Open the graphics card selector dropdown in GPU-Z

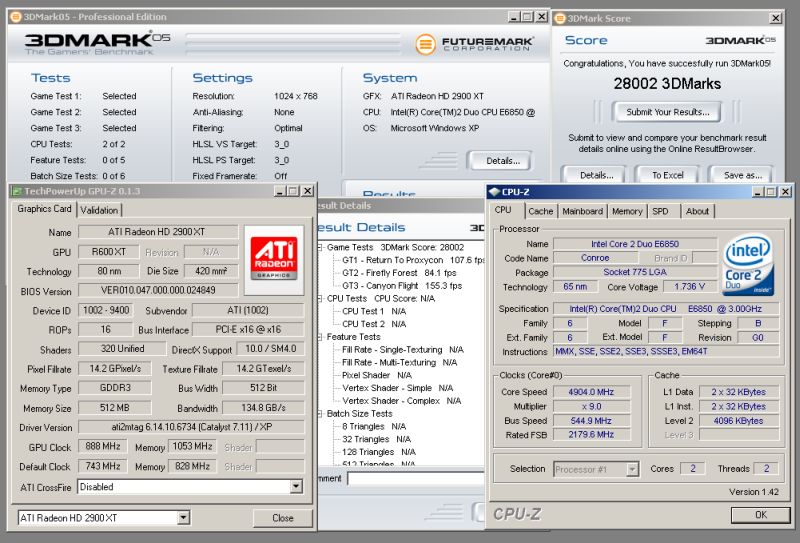183,518
